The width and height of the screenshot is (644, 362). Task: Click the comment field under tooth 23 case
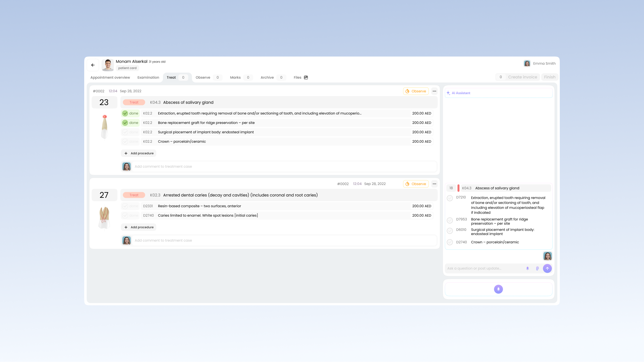[x=285, y=166]
